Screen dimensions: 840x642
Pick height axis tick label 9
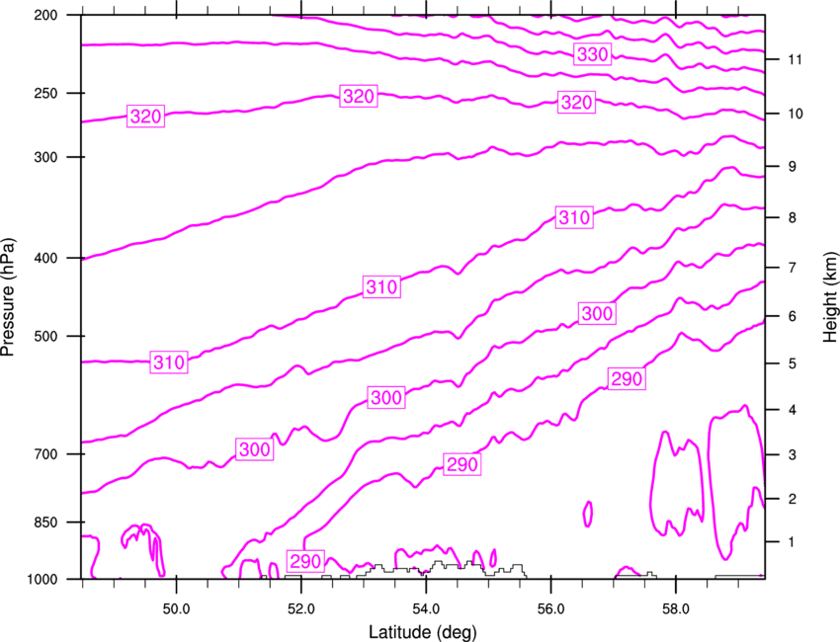pyautogui.click(x=792, y=166)
